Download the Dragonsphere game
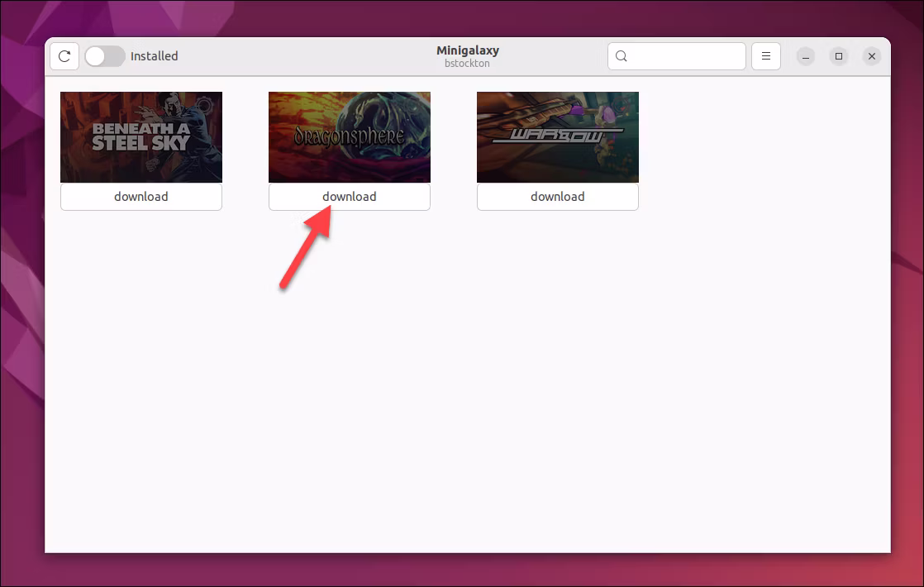924x587 pixels. pyautogui.click(x=350, y=197)
